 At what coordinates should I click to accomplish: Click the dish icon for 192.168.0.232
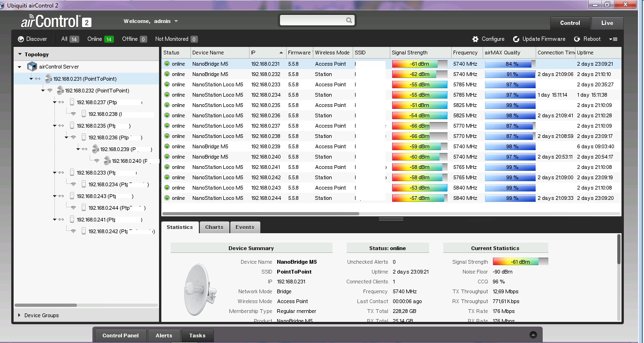(x=60, y=91)
